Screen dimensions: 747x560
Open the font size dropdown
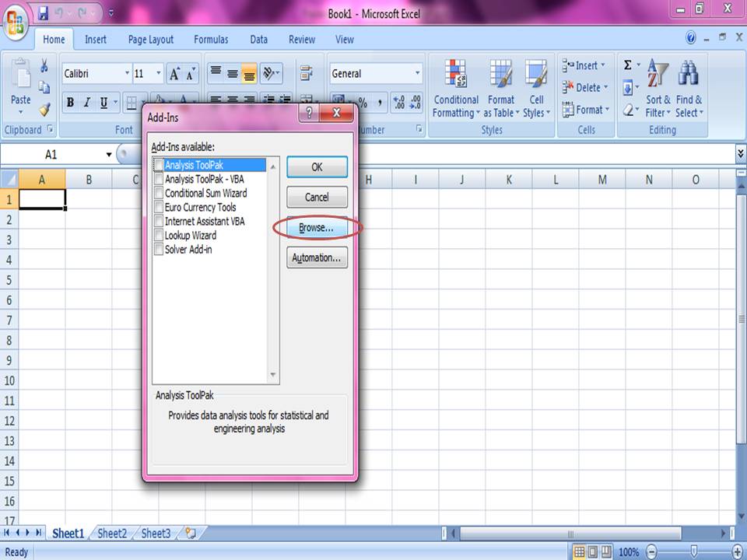point(159,73)
